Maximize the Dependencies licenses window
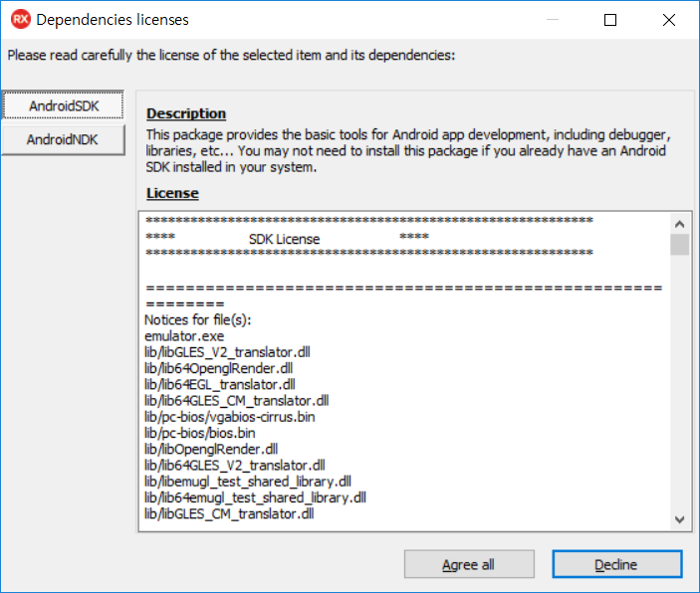The image size is (700, 593). (x=610, y=20)
